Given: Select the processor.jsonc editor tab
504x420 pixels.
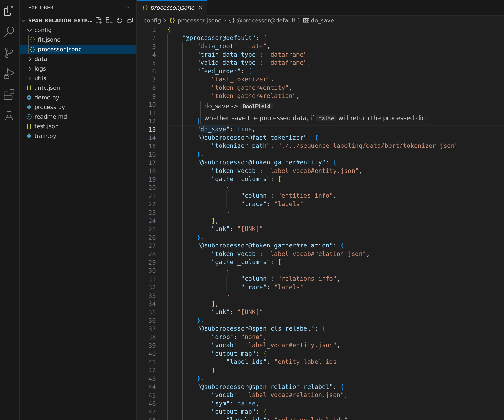Looking at the screenshot, I should coord(172,8).
